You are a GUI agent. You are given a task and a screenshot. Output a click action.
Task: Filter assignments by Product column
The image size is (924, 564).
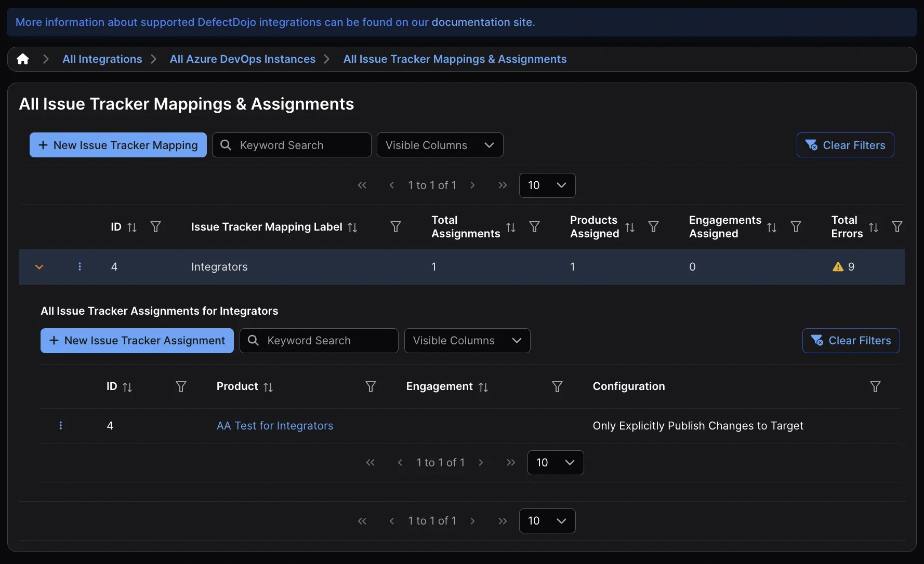click(x=371, y=386)
